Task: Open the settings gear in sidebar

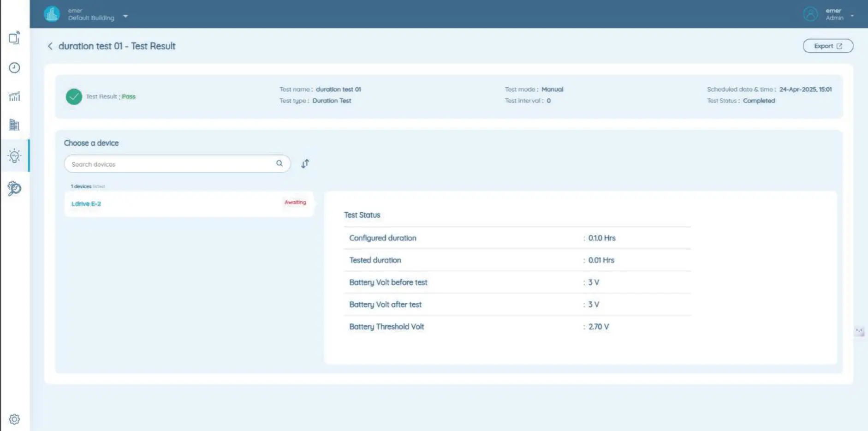Action: (14, 419)
